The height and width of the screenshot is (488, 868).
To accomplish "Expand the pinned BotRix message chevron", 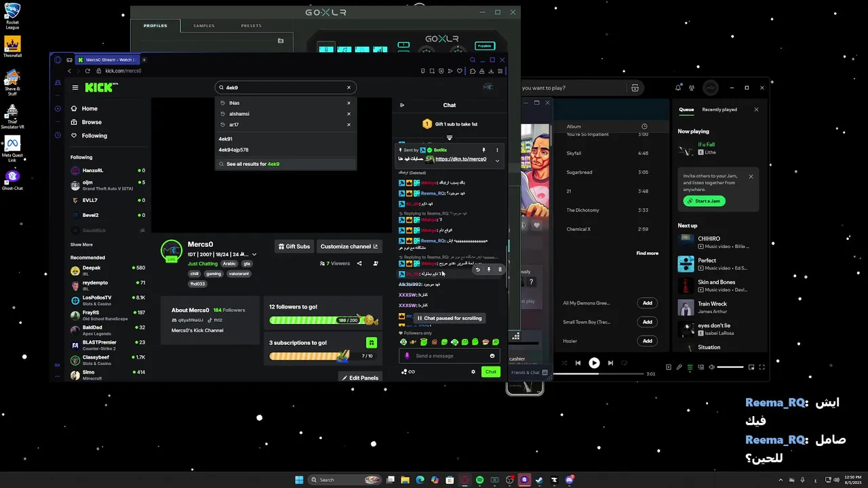I will [497, 161].
